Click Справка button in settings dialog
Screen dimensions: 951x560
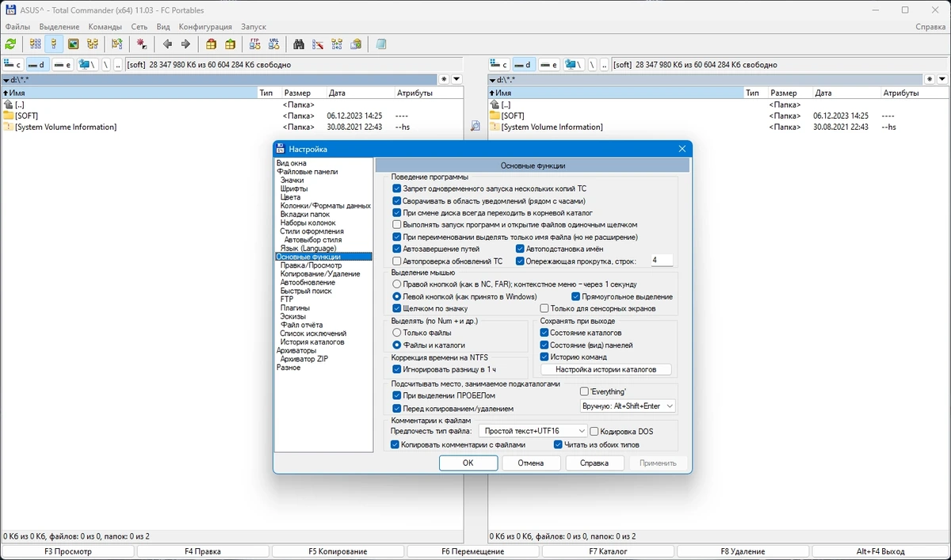point(594,463)
